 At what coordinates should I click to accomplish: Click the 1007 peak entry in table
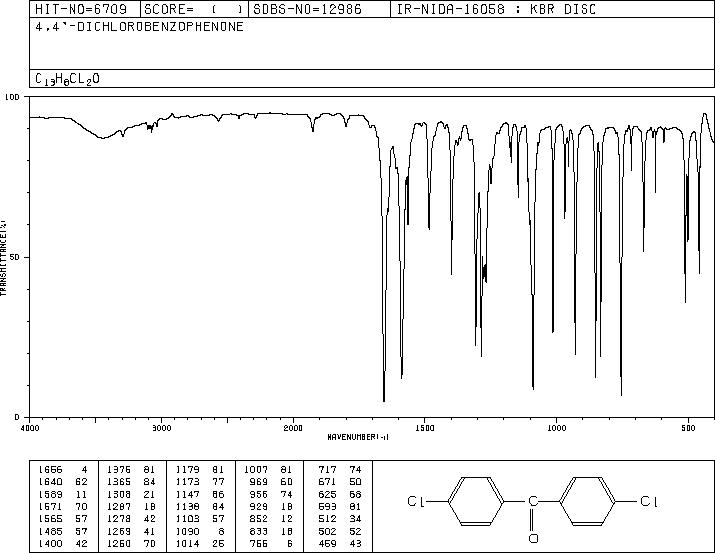pyautogui.click(x=269, y=470)
